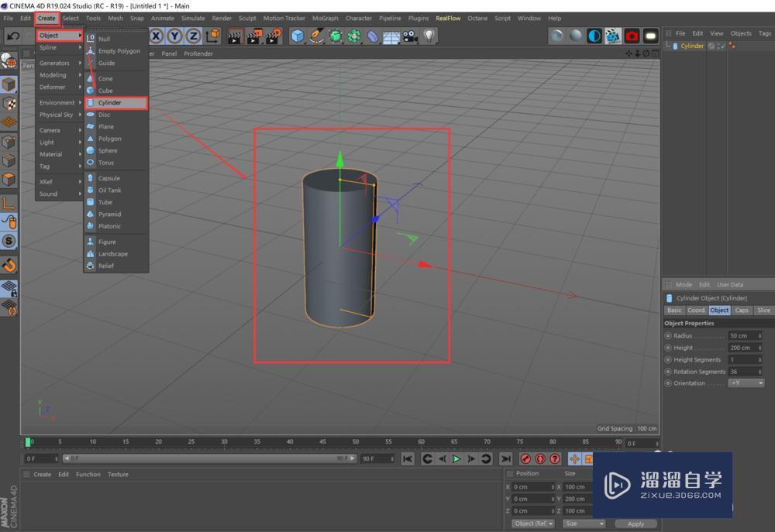Click the Camera object toolbar icon
Viewport: 775px width, 532px height.
coord(409,36)
